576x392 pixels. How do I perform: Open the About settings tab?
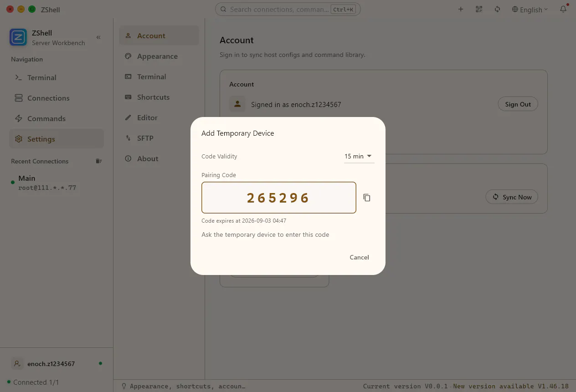pyautogui.click(x=159, y=158)
